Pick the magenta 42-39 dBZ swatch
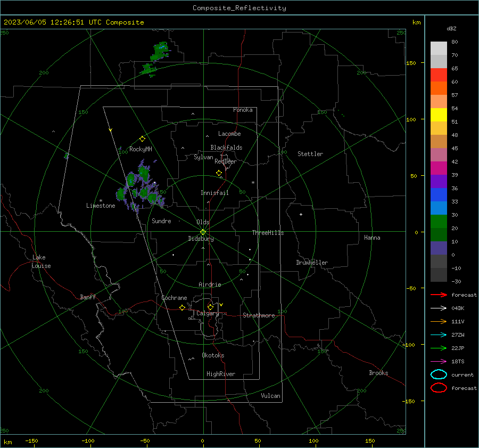This screenshot has height=448, width=479. pos(439,168)
